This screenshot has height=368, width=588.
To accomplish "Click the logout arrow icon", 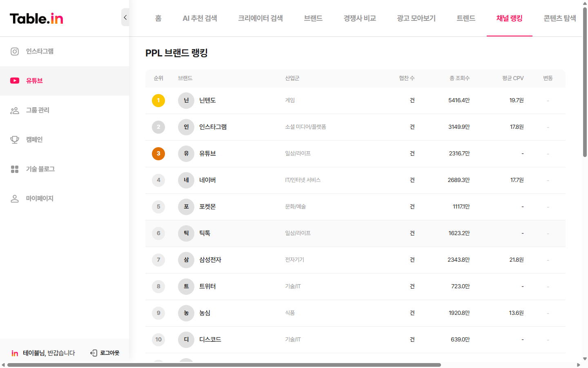I will tap(94, 352).
